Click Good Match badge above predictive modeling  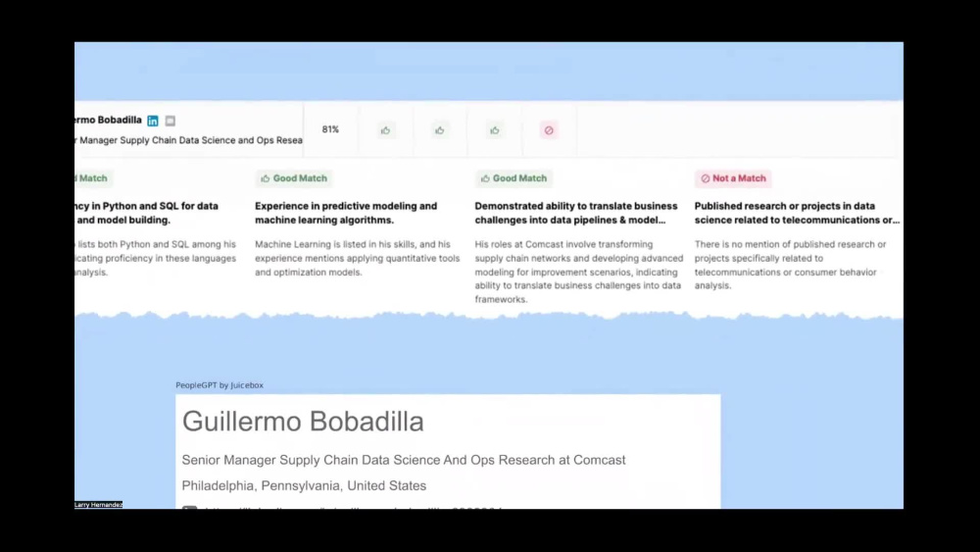(294, 178)
